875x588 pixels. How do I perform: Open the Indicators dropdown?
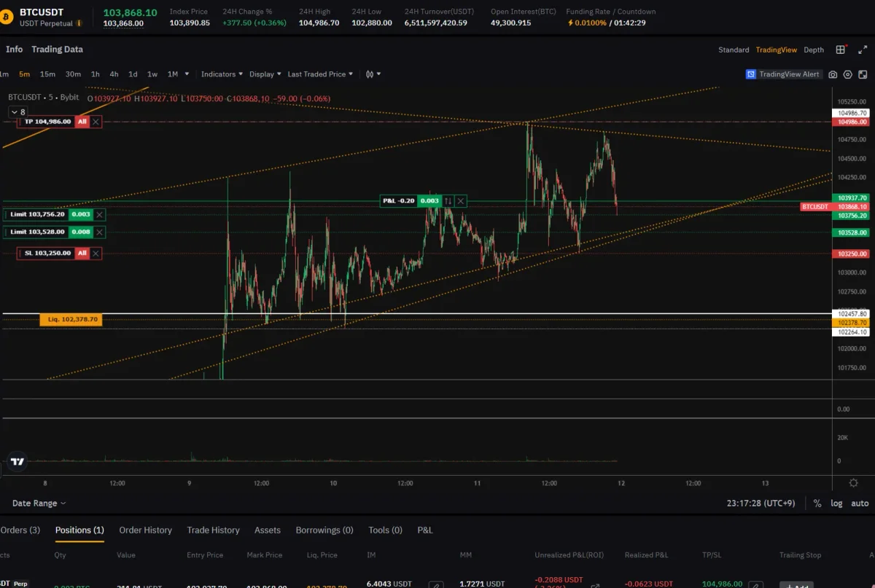pos(222,74)
